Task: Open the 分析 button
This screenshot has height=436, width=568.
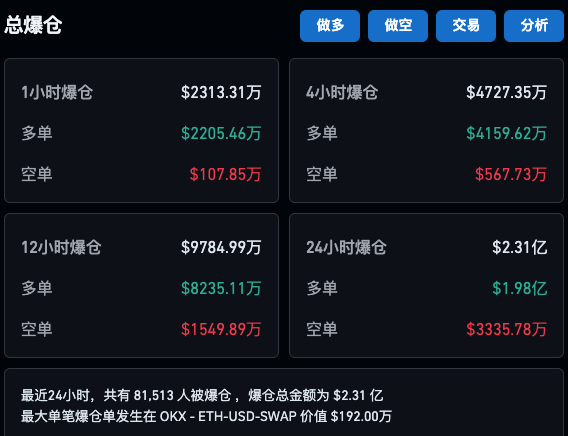Action: (534, 26)
